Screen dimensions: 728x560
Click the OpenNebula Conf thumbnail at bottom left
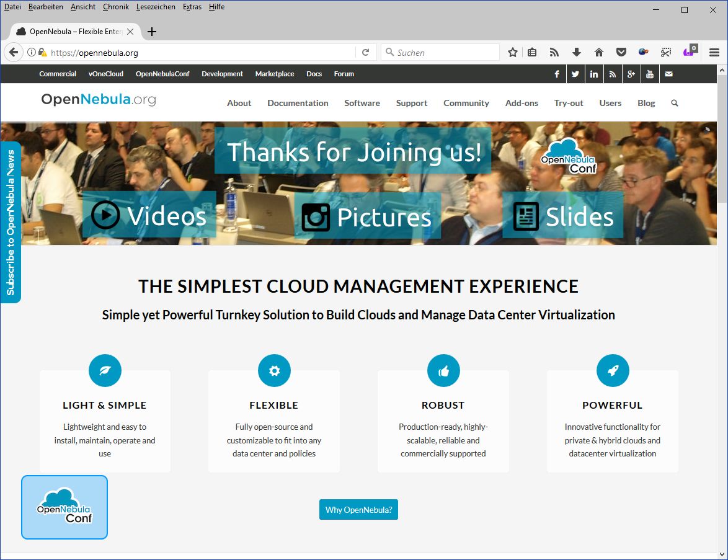pyautogui.click(x=64, y=507)
